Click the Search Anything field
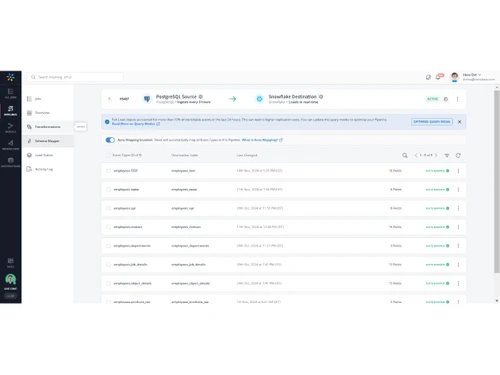This screenshot has height=375, width=500. pyautogui.click(x=75, y=77)
